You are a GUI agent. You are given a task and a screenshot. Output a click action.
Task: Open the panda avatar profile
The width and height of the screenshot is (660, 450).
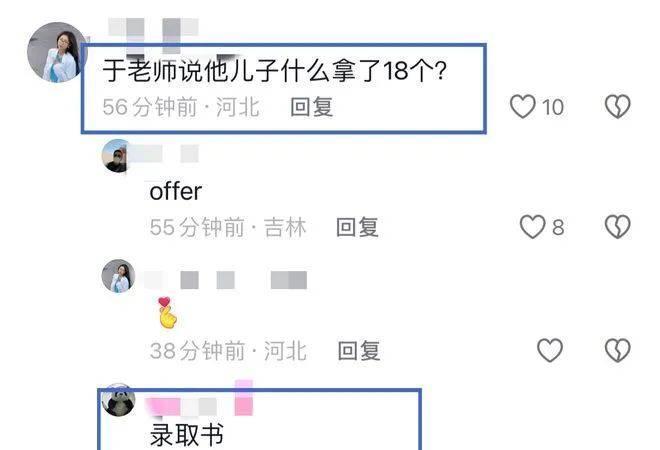[x=118, y=400]
